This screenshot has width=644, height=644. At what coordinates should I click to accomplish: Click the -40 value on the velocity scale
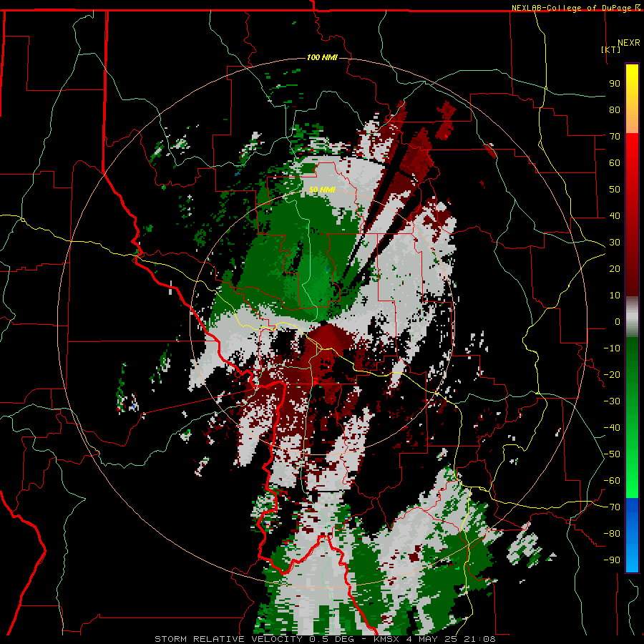(x=612, y=428)
